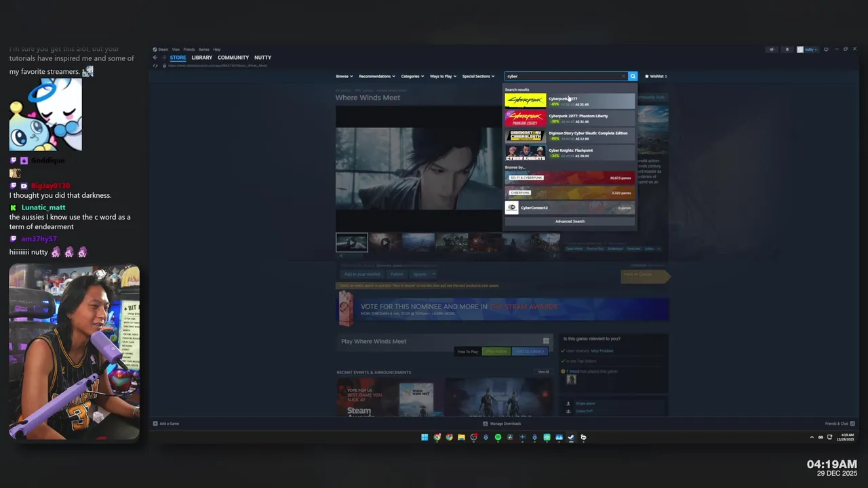The width and height of the screenshot is (868, 488).
Task: Play the main game trailer video
Action: point(418,168)
